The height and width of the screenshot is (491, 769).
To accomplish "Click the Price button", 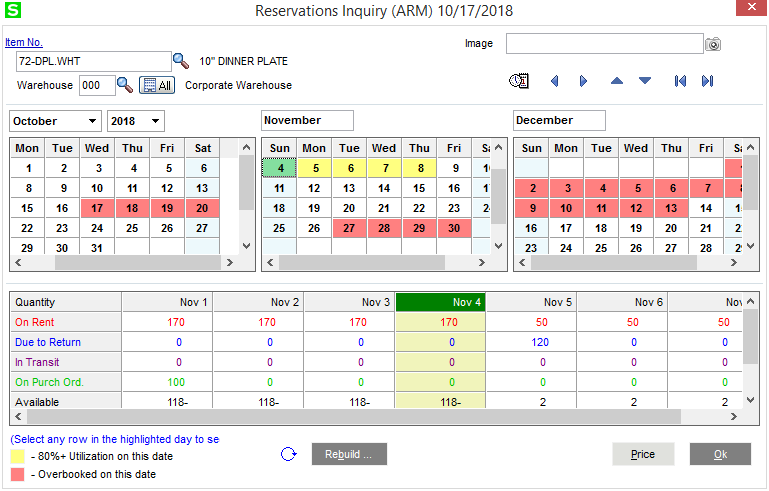I will 643,454.
